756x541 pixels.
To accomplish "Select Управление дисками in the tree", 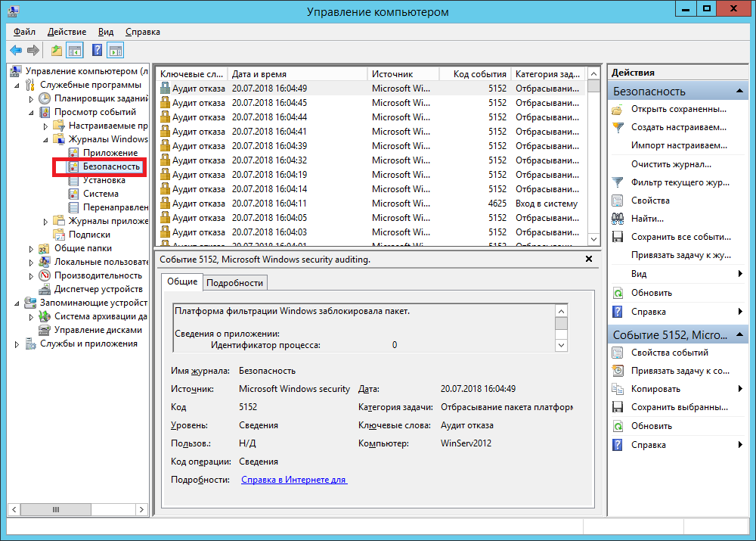I will 98,330.
